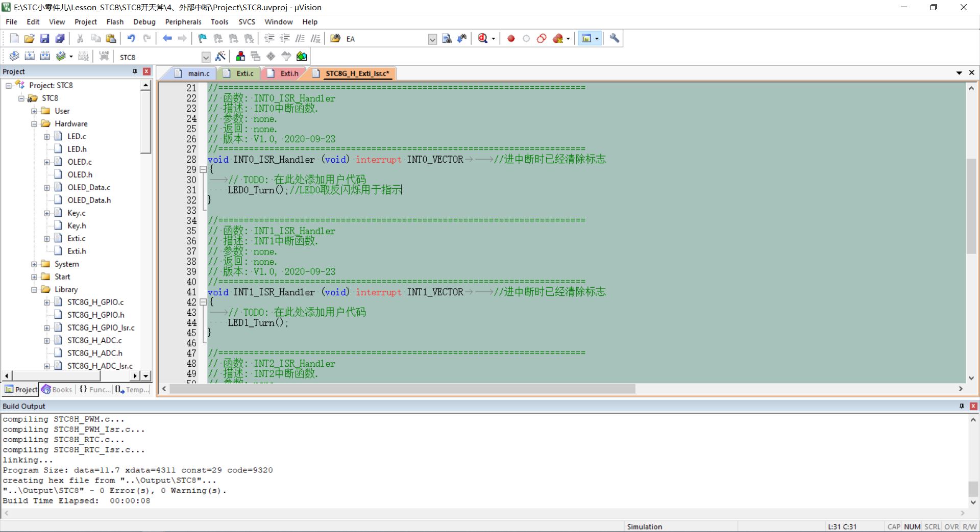This screenshot has height=532, width=980.
Task: Select STC8G_H_ADC.h file
Action: [95, 353]
